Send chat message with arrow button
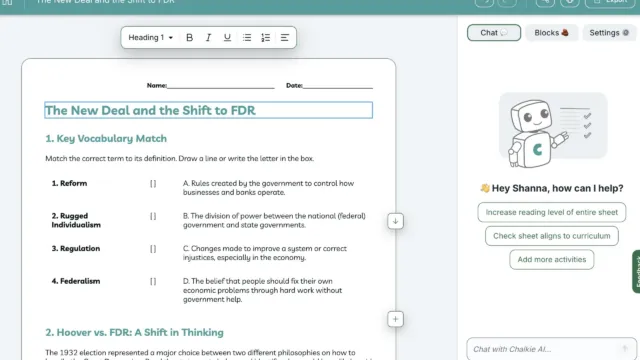 coord(625,349)
